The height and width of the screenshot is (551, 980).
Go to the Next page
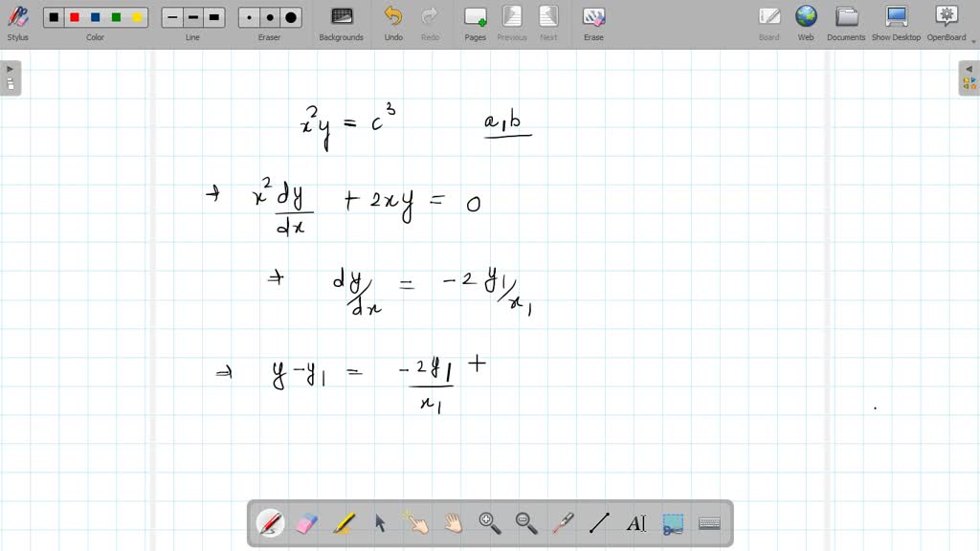click(x=548, y=23)
